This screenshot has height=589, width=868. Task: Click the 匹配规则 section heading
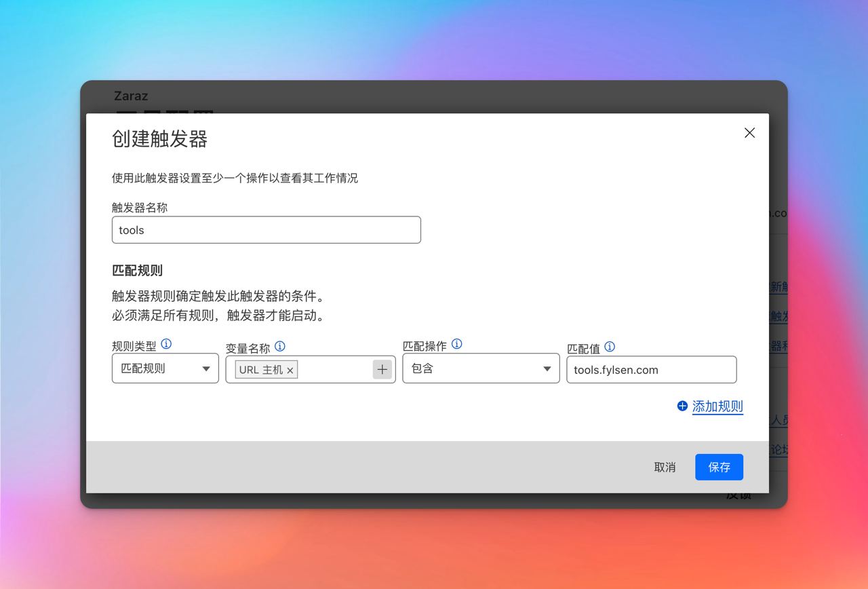pos(137,270)
